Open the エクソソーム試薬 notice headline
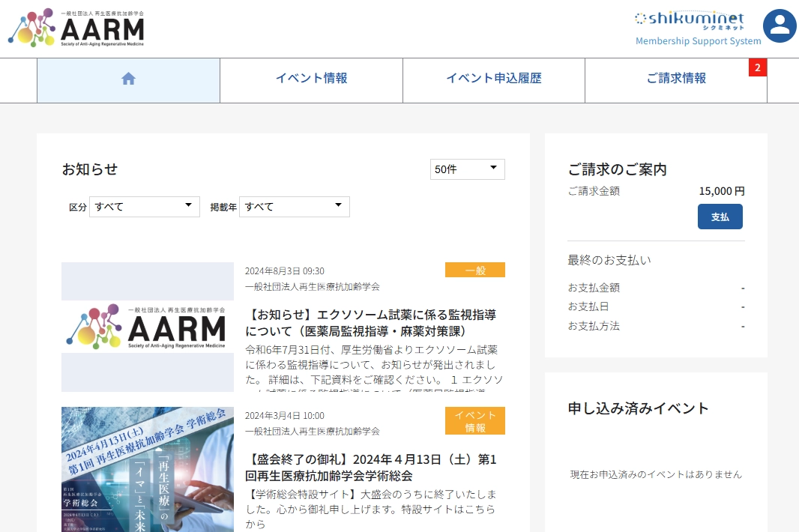Viewport: 799px width, 532px height. pyautogui.click(x=370, y=322)
